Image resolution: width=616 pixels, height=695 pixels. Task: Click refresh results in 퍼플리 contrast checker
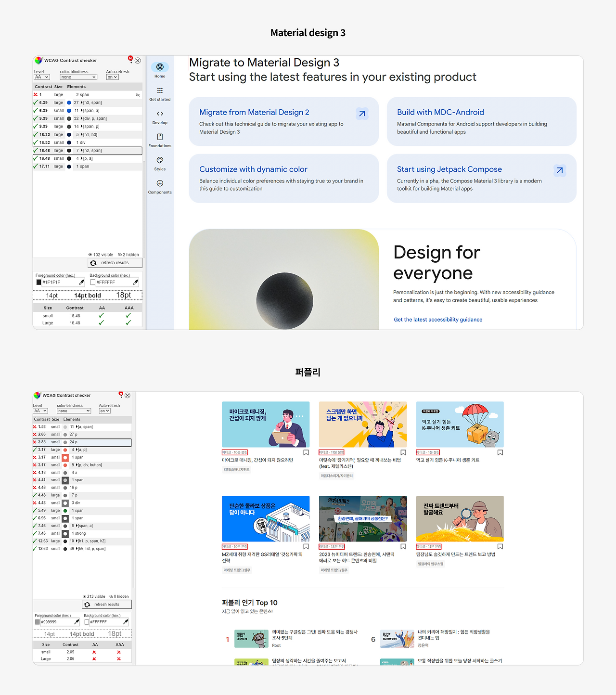point(107,605)
